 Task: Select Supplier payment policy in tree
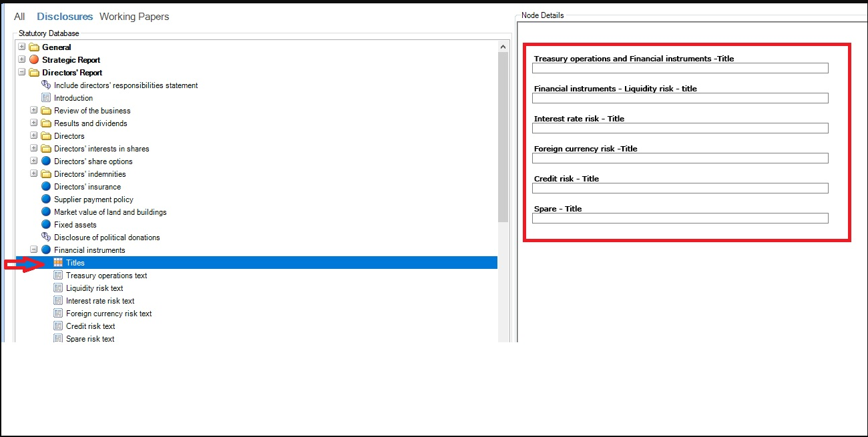tap(93, 199)
